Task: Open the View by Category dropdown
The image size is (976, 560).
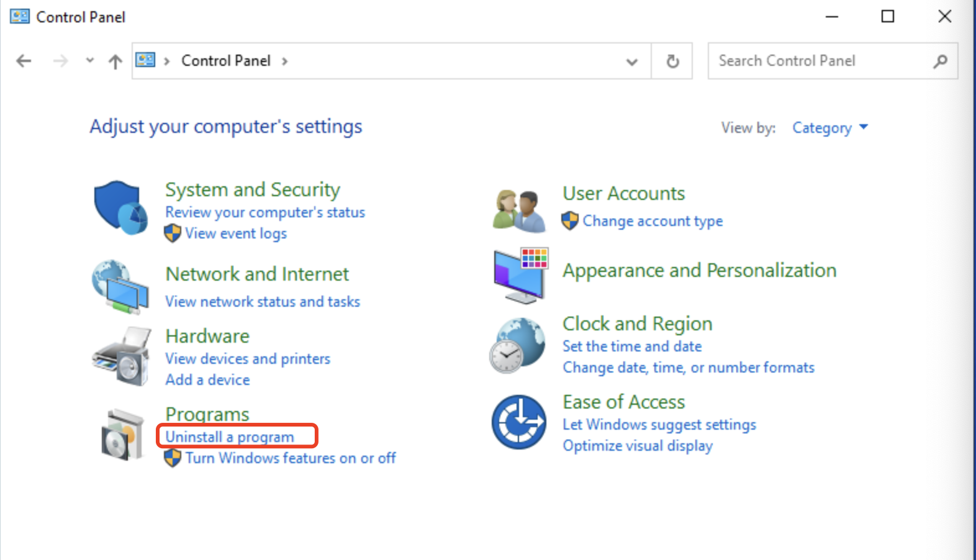Action: point(829,128)
